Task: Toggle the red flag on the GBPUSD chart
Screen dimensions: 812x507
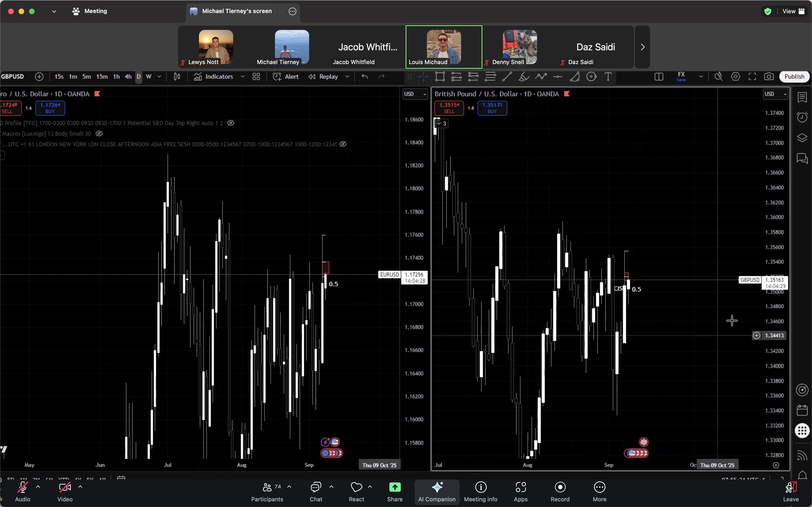Action: (x=567, y=94)
